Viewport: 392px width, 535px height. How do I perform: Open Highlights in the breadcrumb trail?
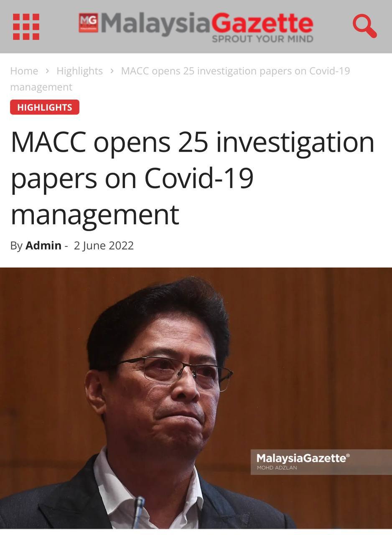pyautogui.click(x=79, y=71)
